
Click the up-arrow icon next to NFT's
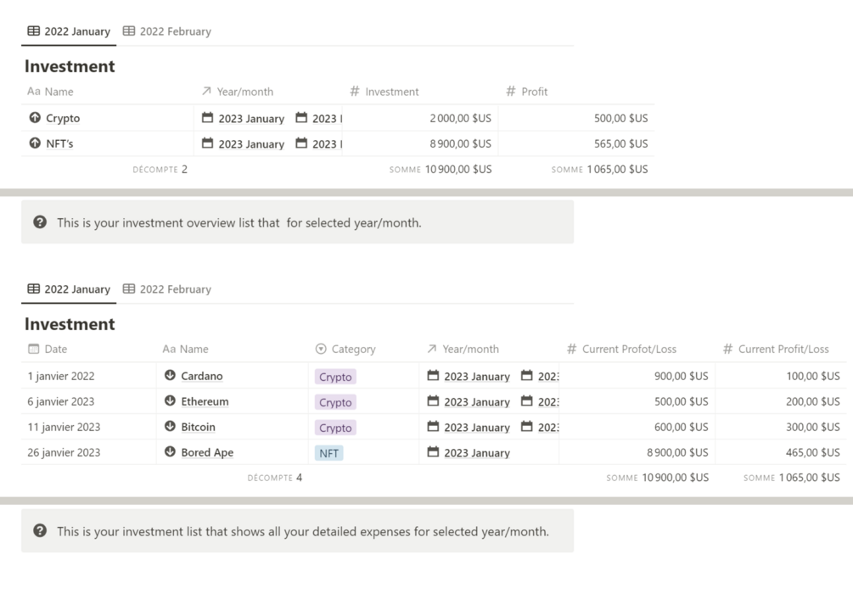36,143
